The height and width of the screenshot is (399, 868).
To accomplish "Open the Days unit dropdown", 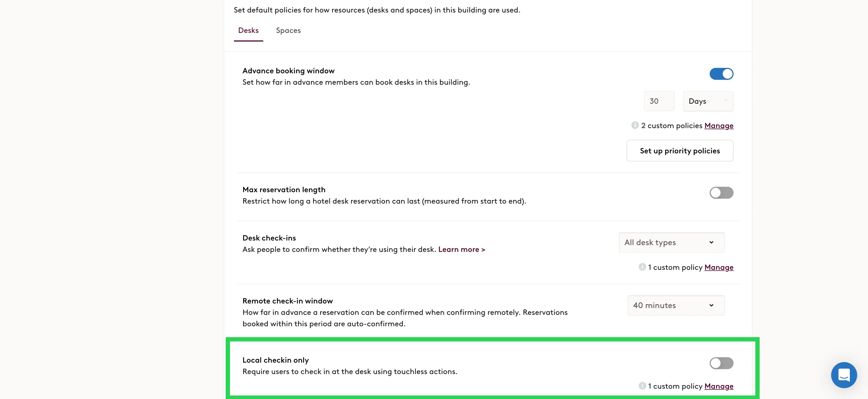I will (708, 101).
